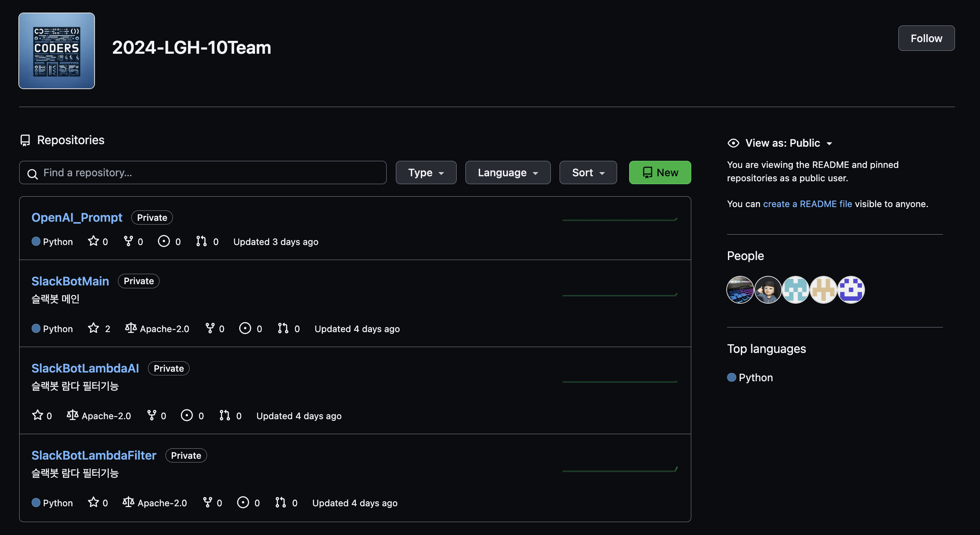980x535 pixels.
Task: Open the keyboard-photo member avatar in People
Action: click(x=740, y=290)
